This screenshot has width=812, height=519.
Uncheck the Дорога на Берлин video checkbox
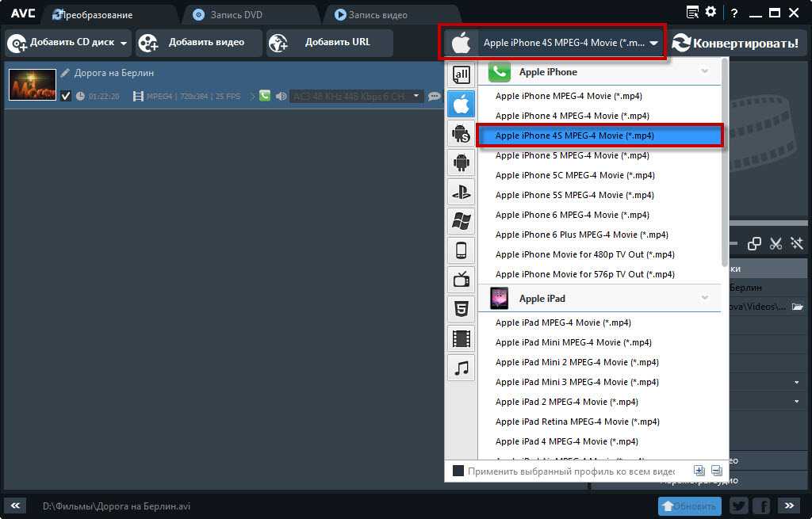66,96
